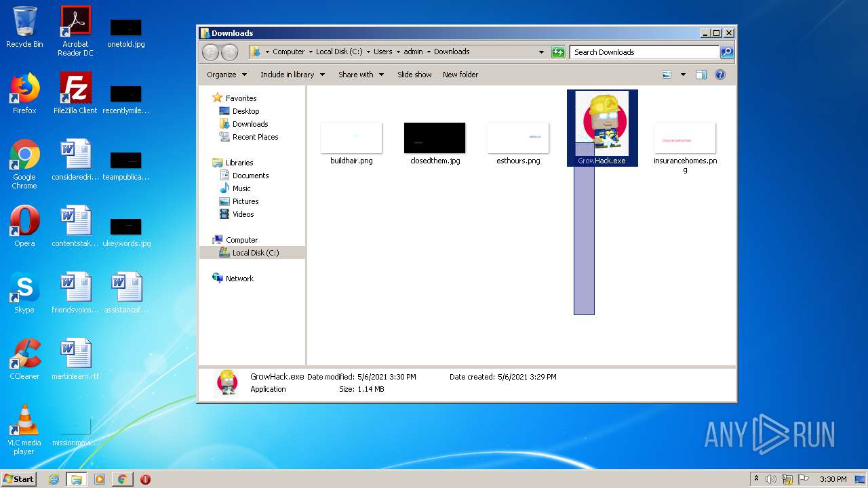Select the friendsvoice Word document on desktop
This screenshot has width=868, height=488.
[75, 293]
